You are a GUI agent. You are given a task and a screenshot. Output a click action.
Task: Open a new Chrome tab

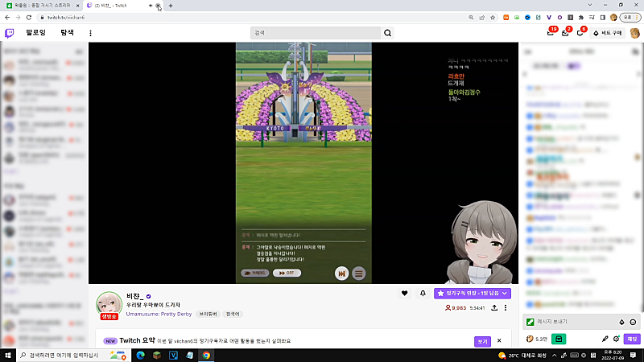tap(171, 6)
